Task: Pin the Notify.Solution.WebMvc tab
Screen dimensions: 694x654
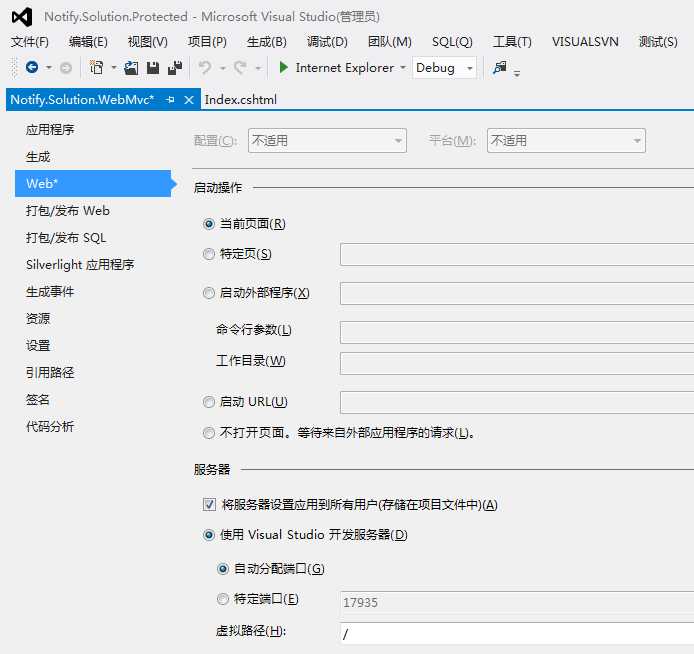Action: click(x=170, y=100)
